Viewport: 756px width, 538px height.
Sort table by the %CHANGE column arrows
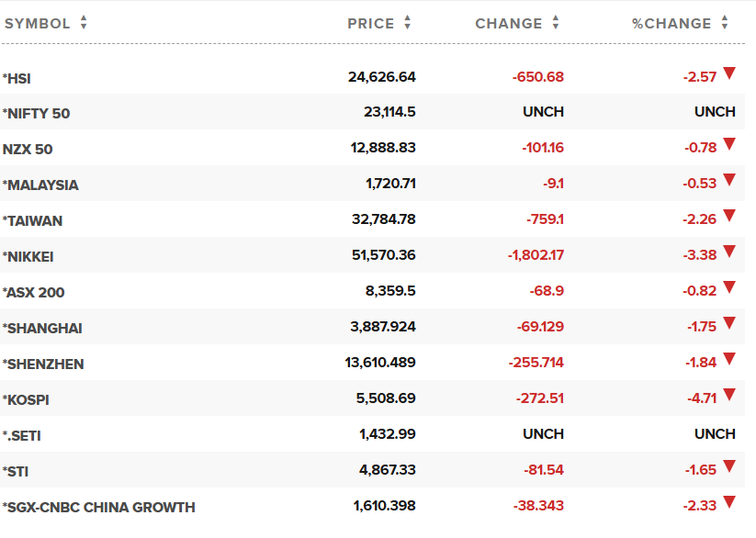click(x=725, y=23)
